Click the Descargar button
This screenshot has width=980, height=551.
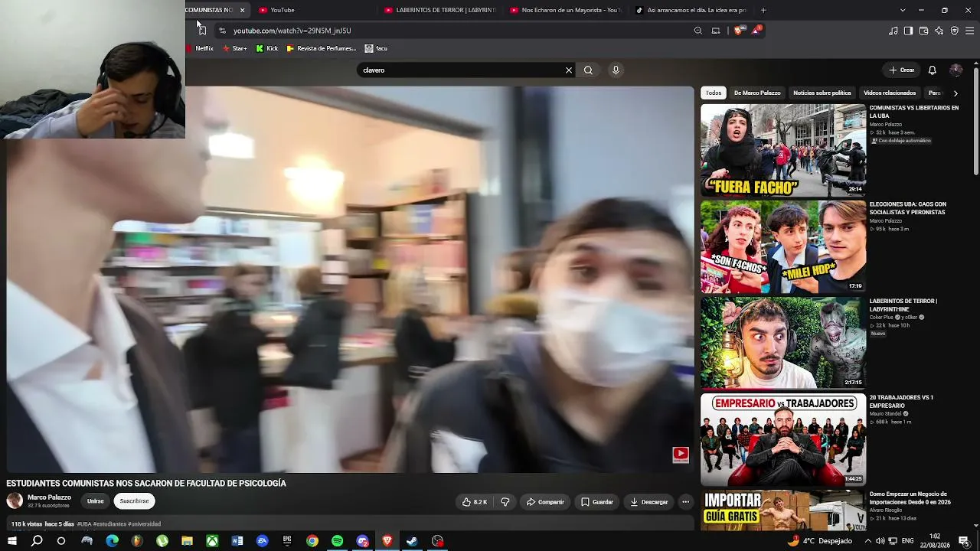coord(649,502)
